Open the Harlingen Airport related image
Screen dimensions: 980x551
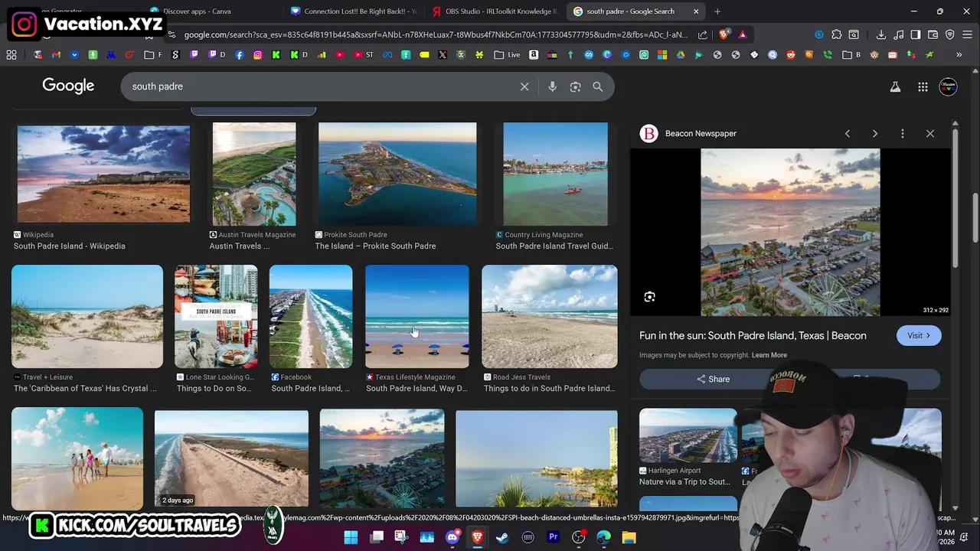[x=688, y=435]
